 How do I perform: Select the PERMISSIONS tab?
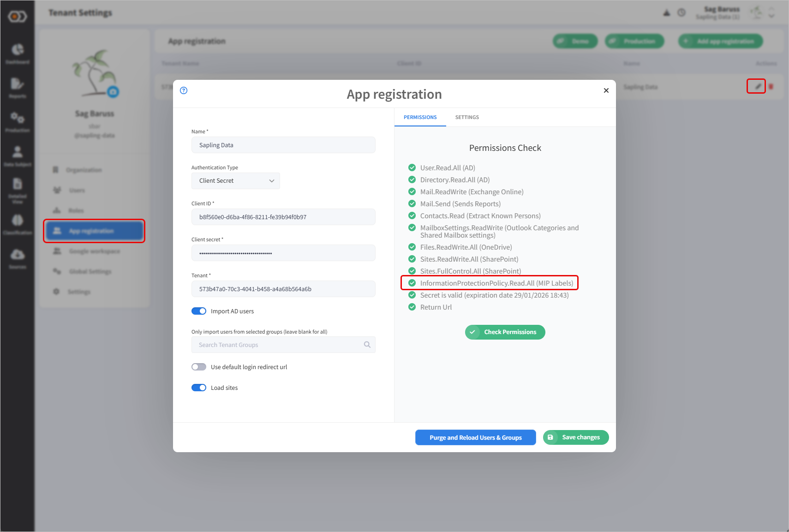click(420, 117)
